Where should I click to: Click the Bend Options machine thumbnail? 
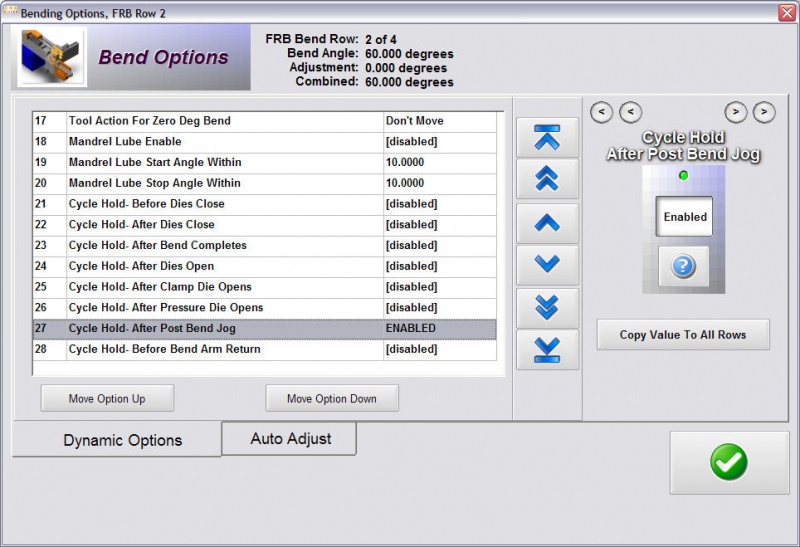[52, 57]
